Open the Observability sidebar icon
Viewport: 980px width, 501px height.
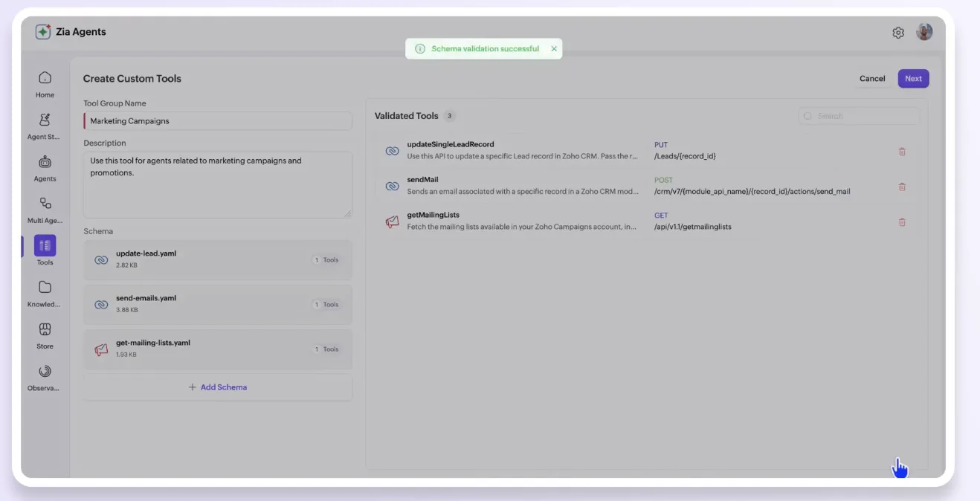(45, 371)
